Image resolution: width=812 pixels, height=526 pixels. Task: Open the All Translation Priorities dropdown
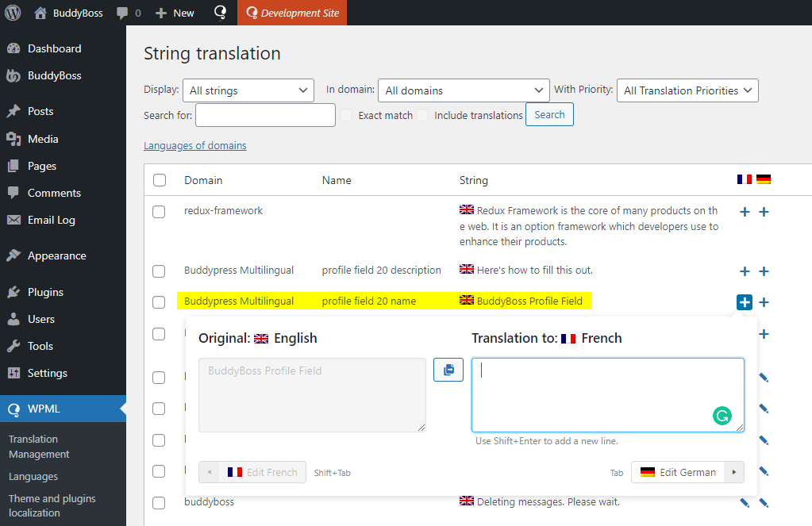point(687,90)
